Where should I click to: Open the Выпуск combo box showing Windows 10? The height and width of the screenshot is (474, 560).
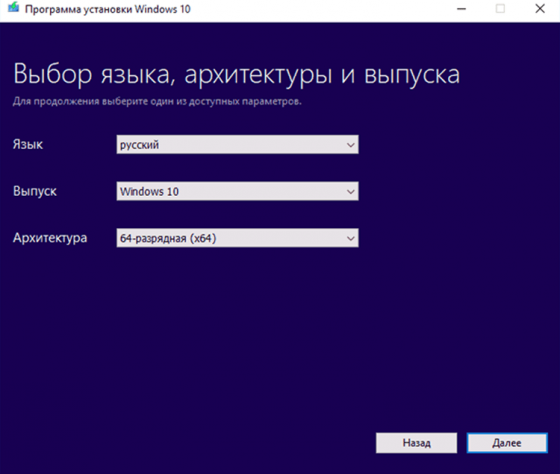pos(238,191)
